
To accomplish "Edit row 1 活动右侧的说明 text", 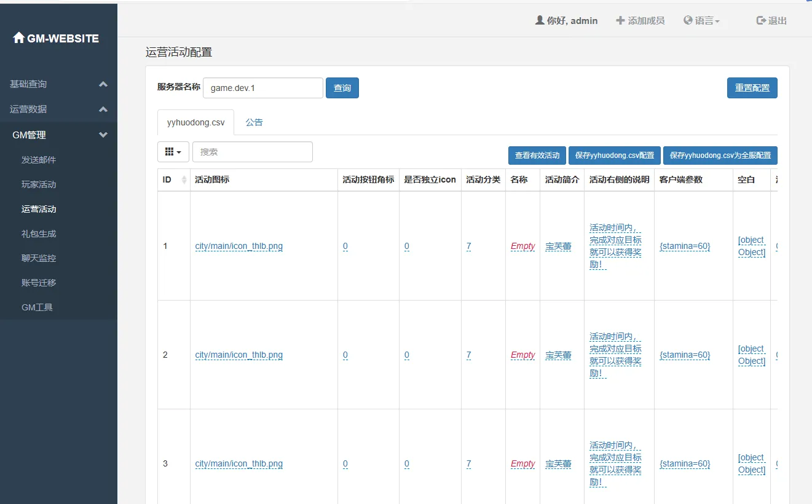I will click(615, 246).
